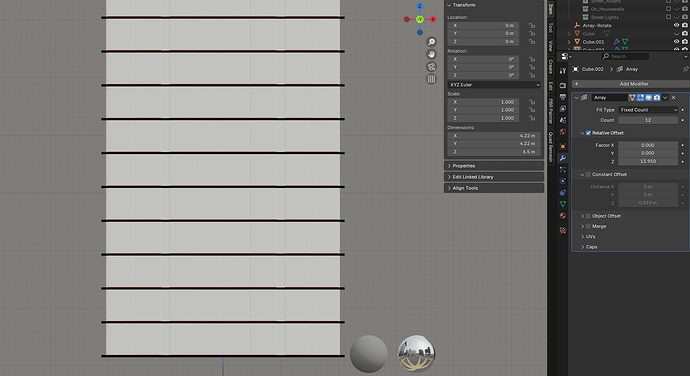Image resolution: width=690 pixels, height=376 pixels.
Task: Click the Factor Z field showing 13.950
Action: pyautogui.click(x=648, y=161)
